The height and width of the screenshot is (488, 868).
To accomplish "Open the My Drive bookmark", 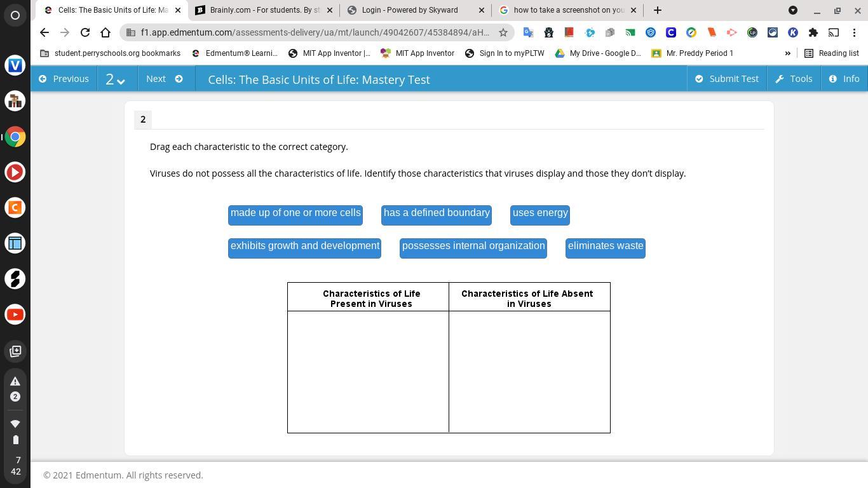I will (x=598, y=53).
